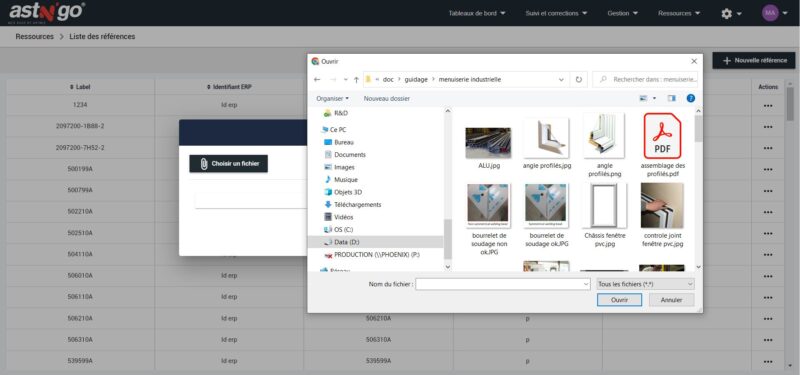Click the ast'n'go logo
Screen dimensions: 800x375
click(46, 12)
